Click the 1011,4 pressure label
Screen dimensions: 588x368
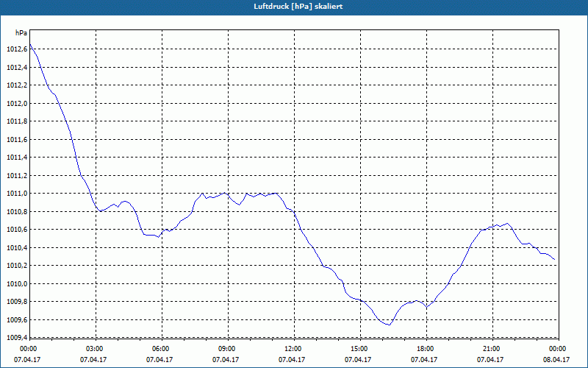[17, 158]
